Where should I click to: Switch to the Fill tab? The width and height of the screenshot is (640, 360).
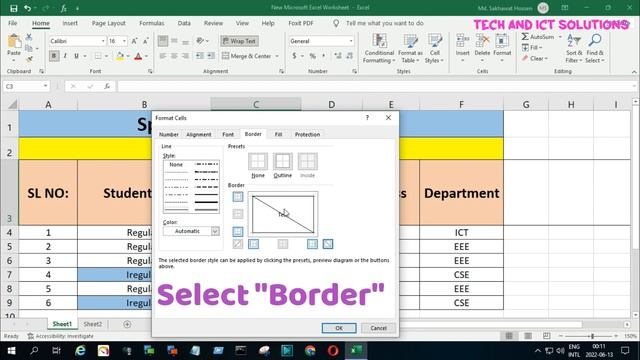278,134
